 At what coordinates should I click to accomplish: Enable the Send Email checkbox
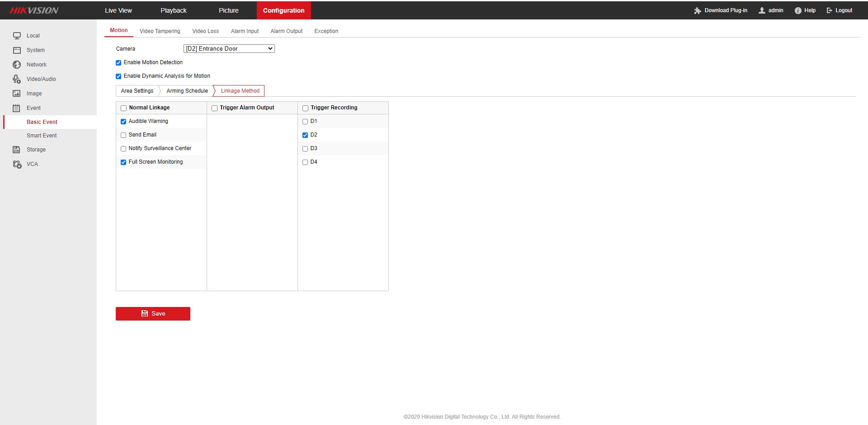[123, 135]
